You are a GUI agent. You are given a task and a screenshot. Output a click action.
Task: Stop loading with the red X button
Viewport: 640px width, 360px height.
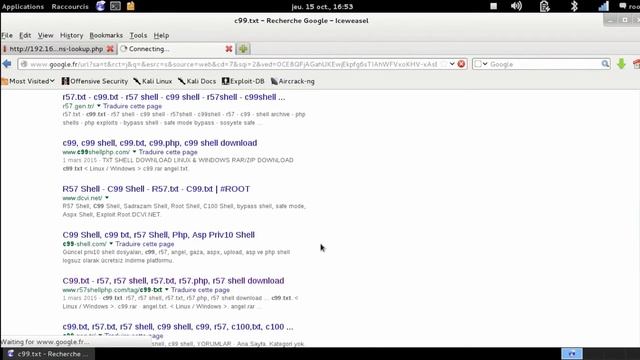[x=461, y=64]
